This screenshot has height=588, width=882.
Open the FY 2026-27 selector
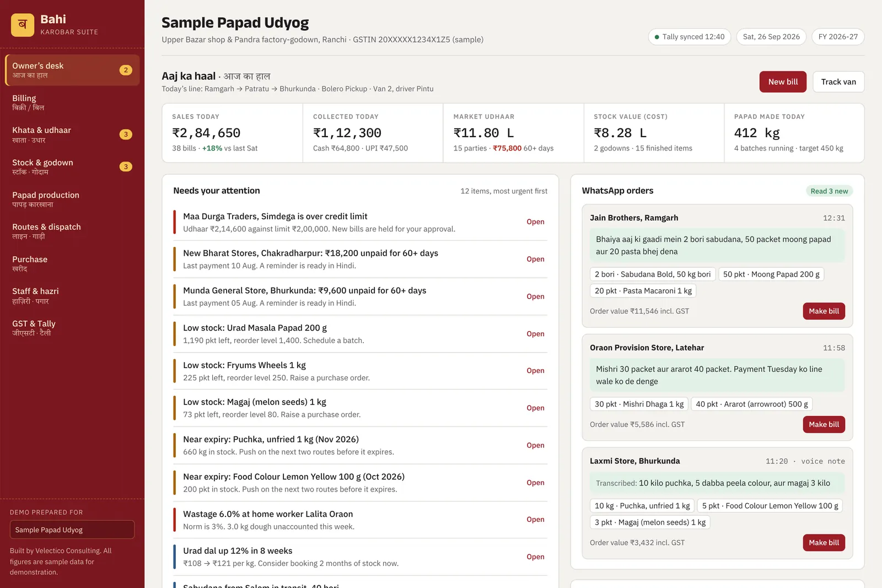point(838,37)
